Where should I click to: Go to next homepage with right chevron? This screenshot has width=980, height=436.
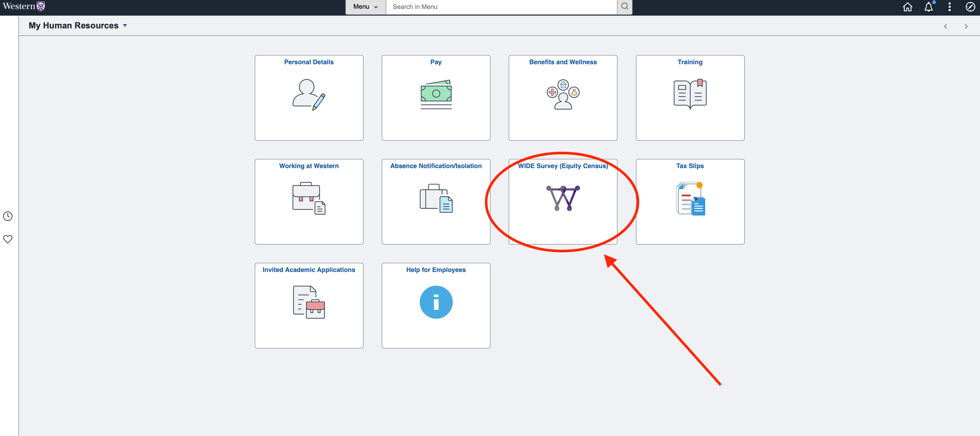[966, 26]
